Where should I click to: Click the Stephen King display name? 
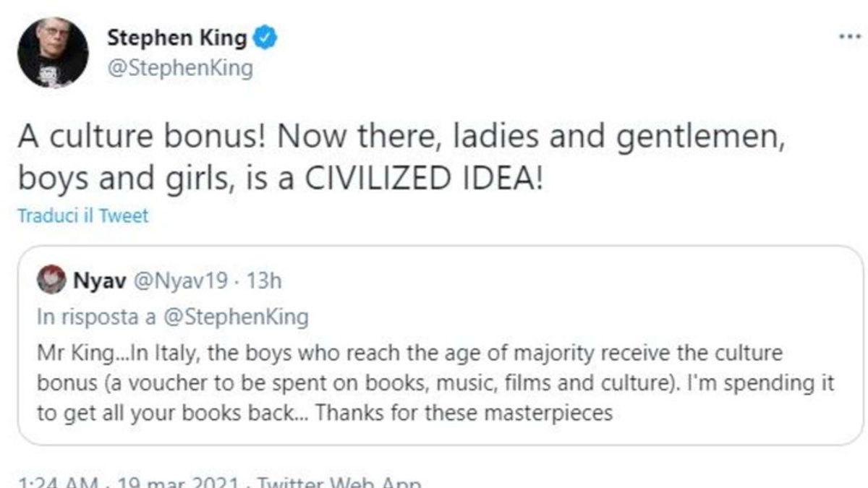tap(176, 38)
